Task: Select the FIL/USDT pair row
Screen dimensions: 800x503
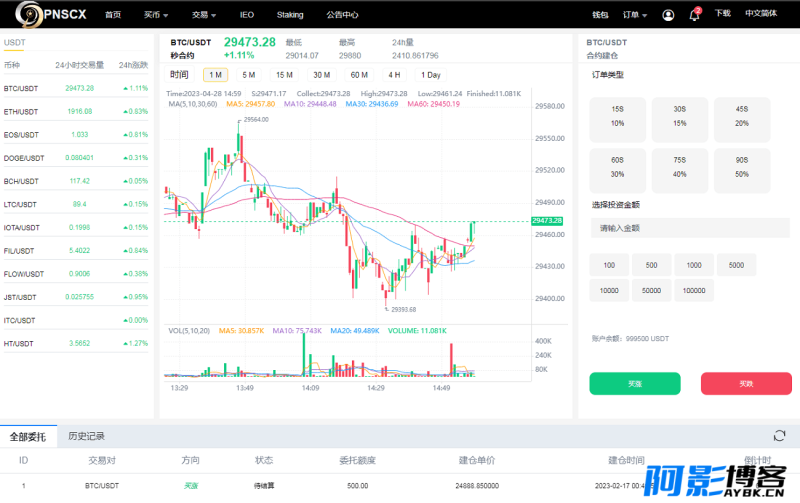Action: pyautogui.click(x=76, y=250)
